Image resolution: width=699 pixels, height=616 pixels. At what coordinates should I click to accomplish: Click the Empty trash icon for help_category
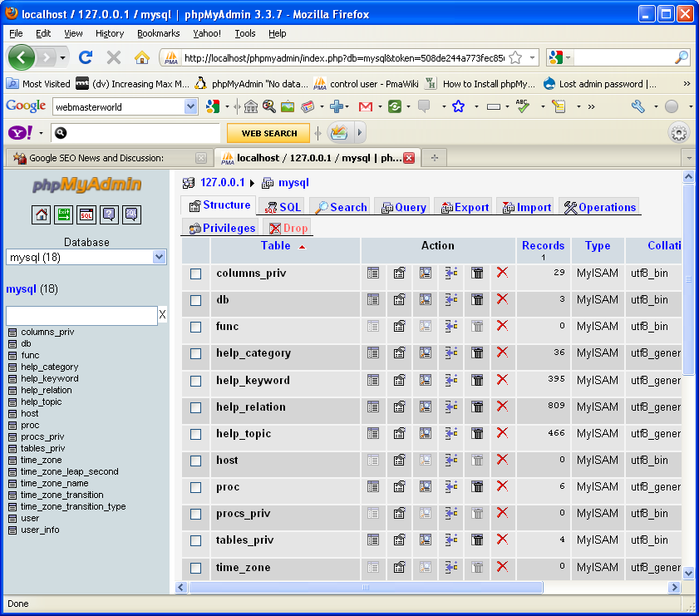[x=477, y=352]
